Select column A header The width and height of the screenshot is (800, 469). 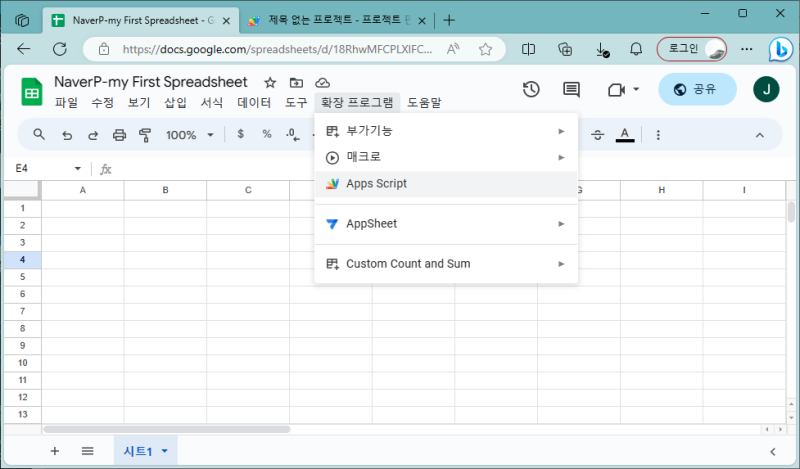pyautogui.click(x=83, y=190)
